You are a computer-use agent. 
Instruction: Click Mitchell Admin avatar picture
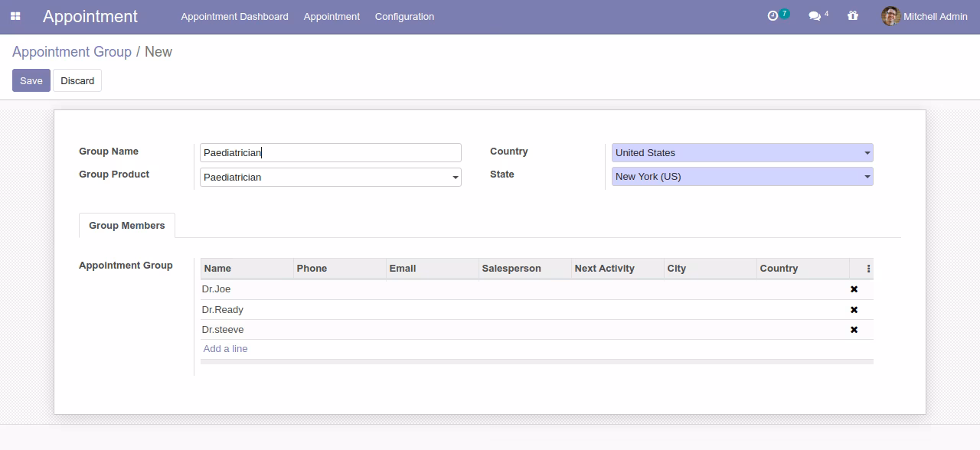click(x=890, y=16)
